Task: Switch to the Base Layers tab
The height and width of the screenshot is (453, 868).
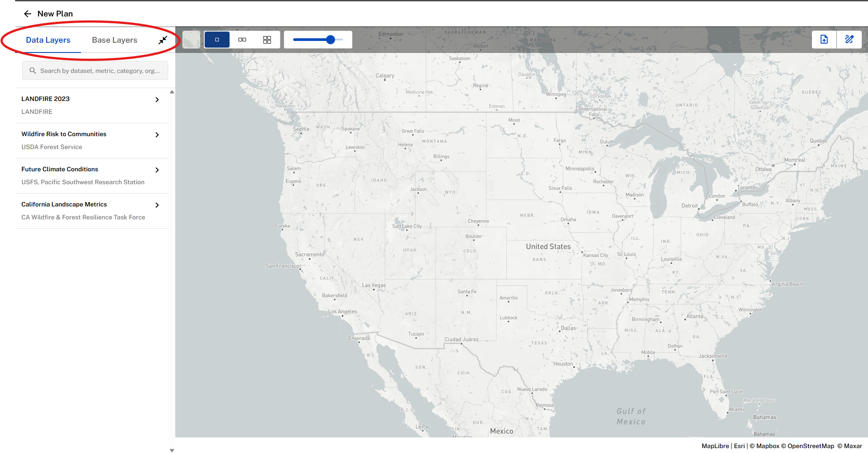Action: click(x=114, y=40)
